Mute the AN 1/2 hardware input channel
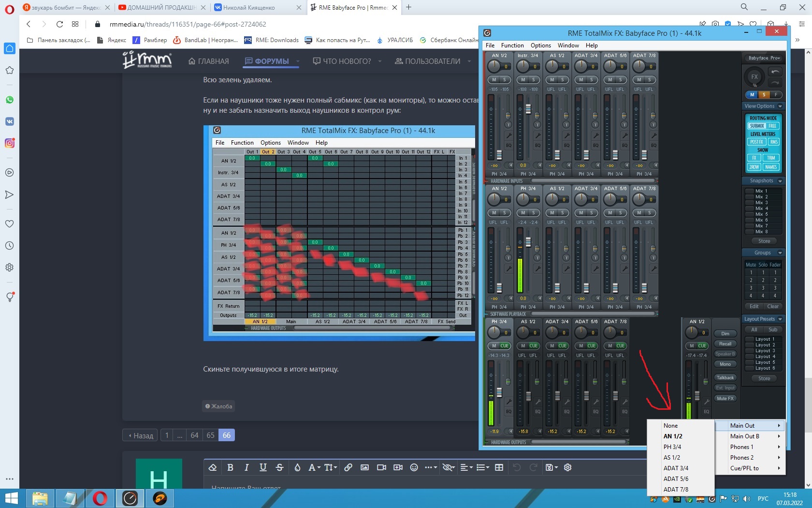This screenshot has width=812, height=508. 494,80
